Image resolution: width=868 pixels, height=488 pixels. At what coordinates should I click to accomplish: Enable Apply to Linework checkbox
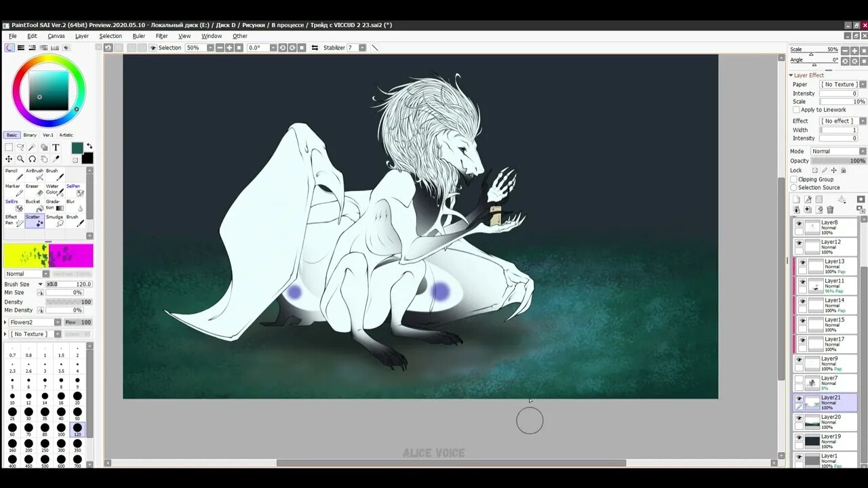point(796,109)
